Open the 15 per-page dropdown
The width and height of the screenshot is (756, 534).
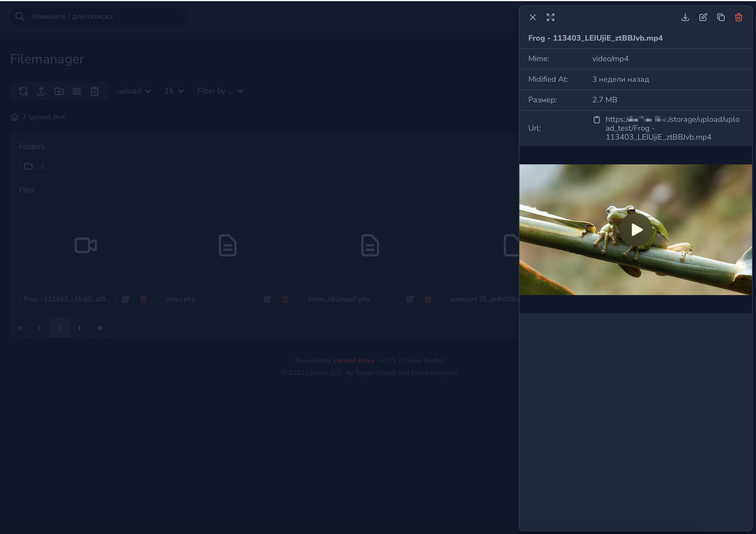point(174,91)
